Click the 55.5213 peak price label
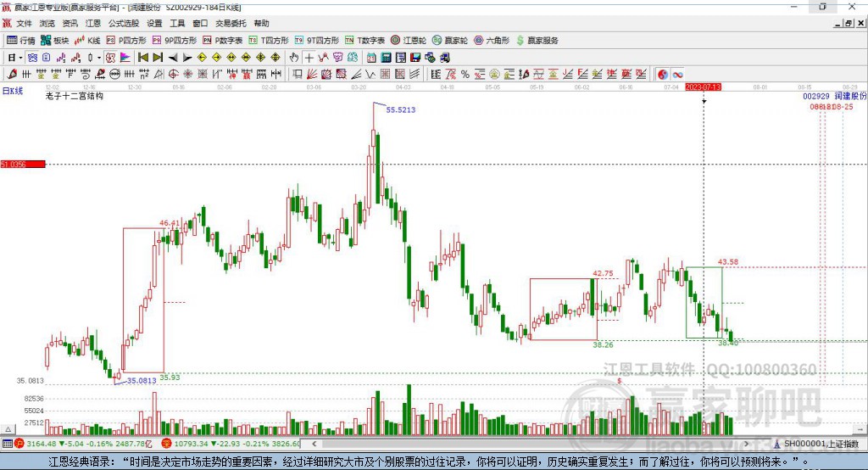The image size is (868, 470). pyautogui.click(x=401, y=109)
